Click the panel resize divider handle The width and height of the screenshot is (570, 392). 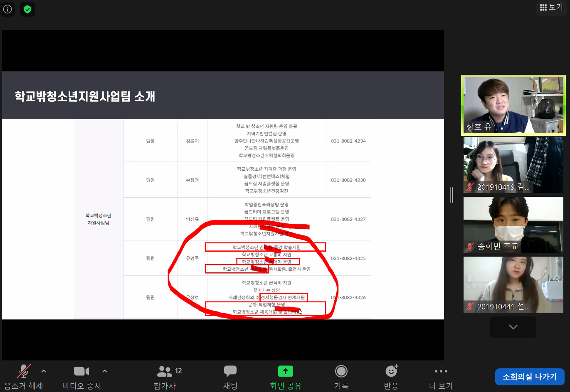click(x=452, y=195)
